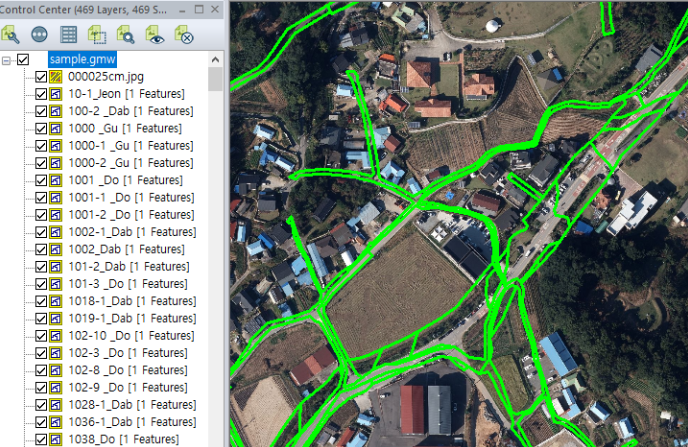Click close-layer X document icon
The width and height of the screenshot is (688, 447).
point(184,35)
